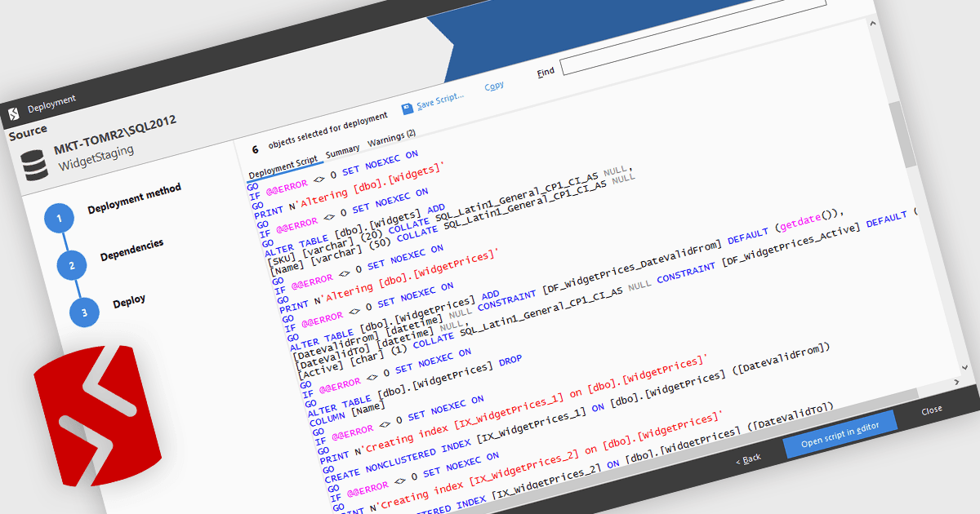
Task: Click the WidgetStaging database name
Action: coord(96,159)
